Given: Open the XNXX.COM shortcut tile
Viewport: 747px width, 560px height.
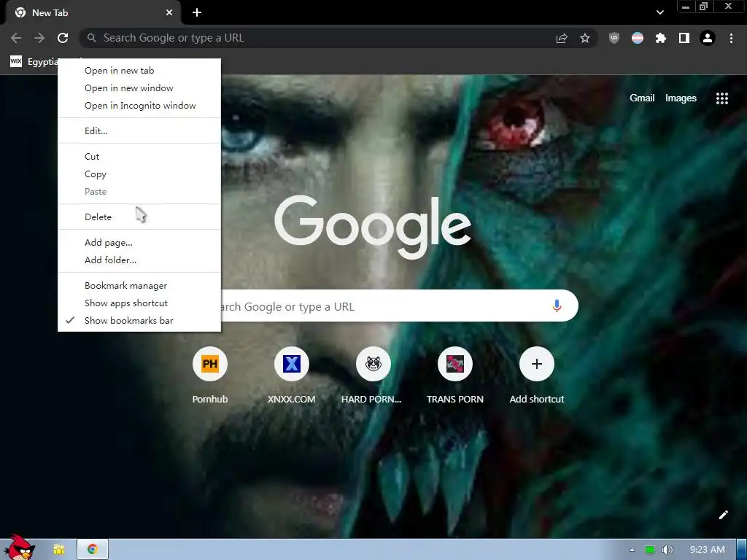Looking at the screenshot, I should [x=292, y=376].
